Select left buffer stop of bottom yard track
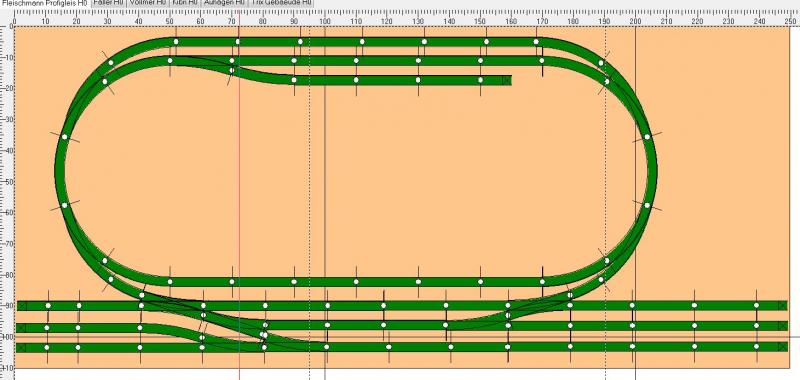This screenshot has height=380, width=800. pyautogui.click(x=21, y=347)
